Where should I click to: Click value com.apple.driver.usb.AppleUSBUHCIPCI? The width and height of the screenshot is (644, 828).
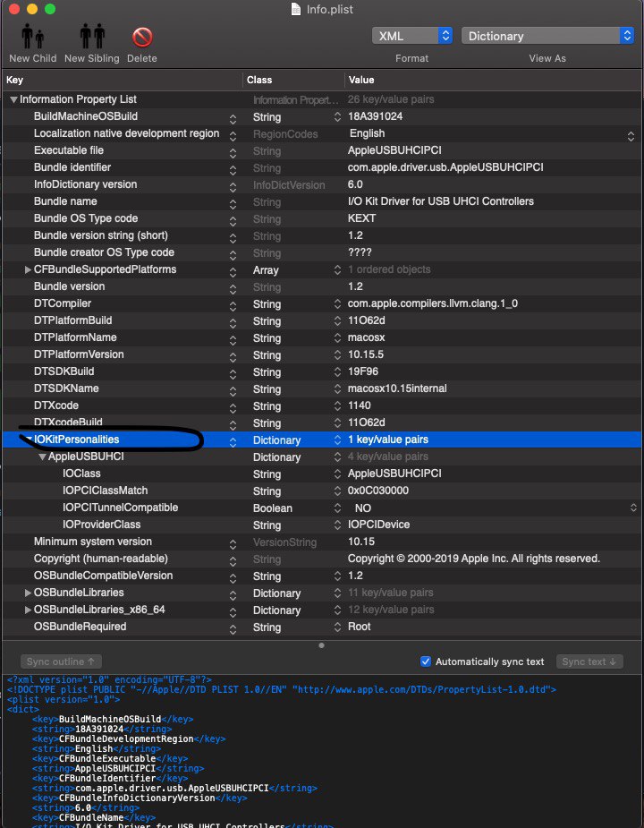tap(445, 167)
